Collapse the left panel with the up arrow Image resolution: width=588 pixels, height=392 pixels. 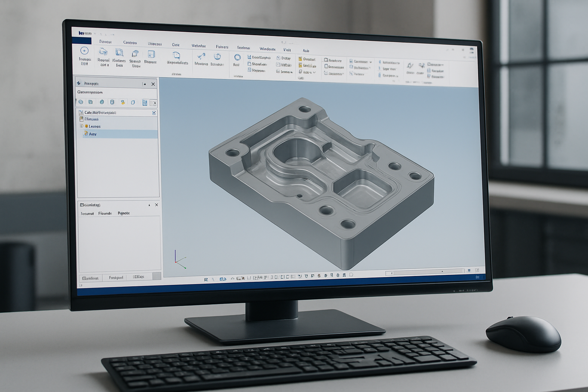144,84
